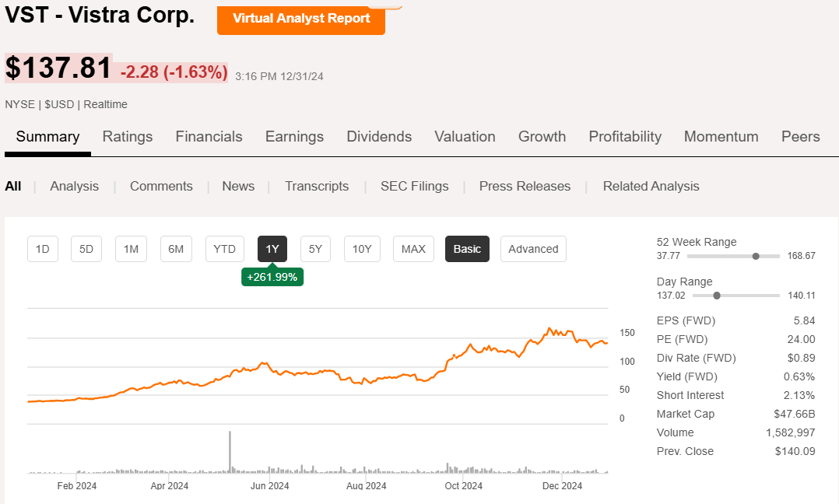This screenshot has height=504, width=839.
Task: Click the Day Range slider dot
Action: click(x=717, y=296)
